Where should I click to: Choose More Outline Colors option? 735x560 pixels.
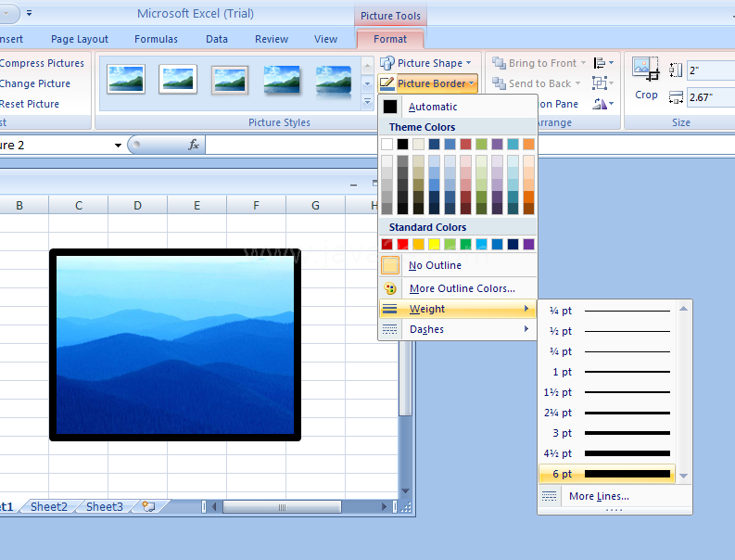(x=457, y=288)
